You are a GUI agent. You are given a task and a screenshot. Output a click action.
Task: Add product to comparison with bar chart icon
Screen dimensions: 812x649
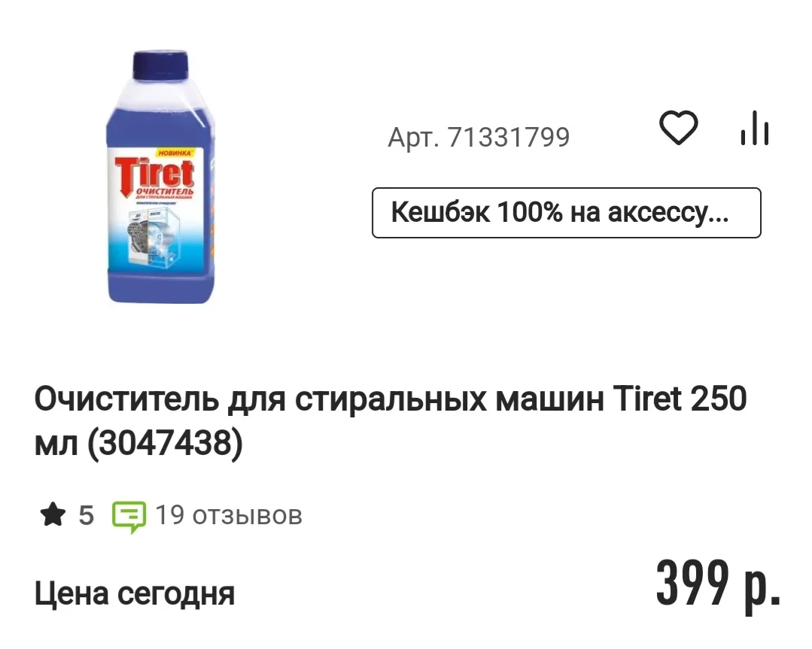(755, 128)
